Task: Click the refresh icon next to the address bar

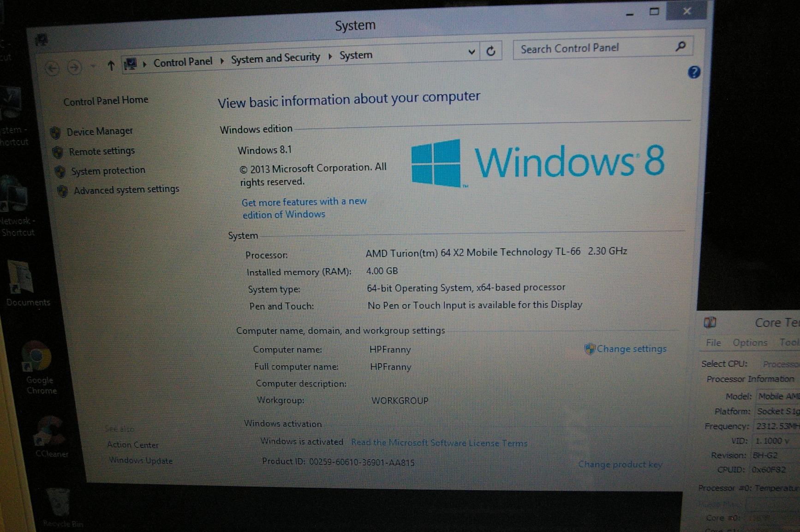Action: 491,51
